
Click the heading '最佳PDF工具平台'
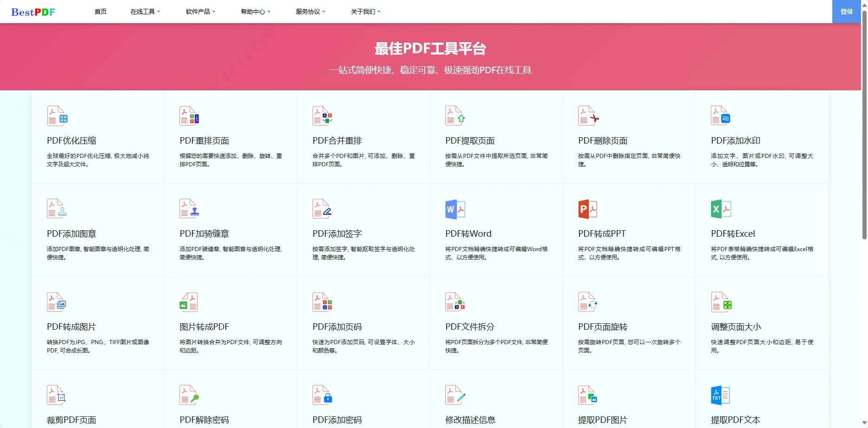(x=430, y=49)
